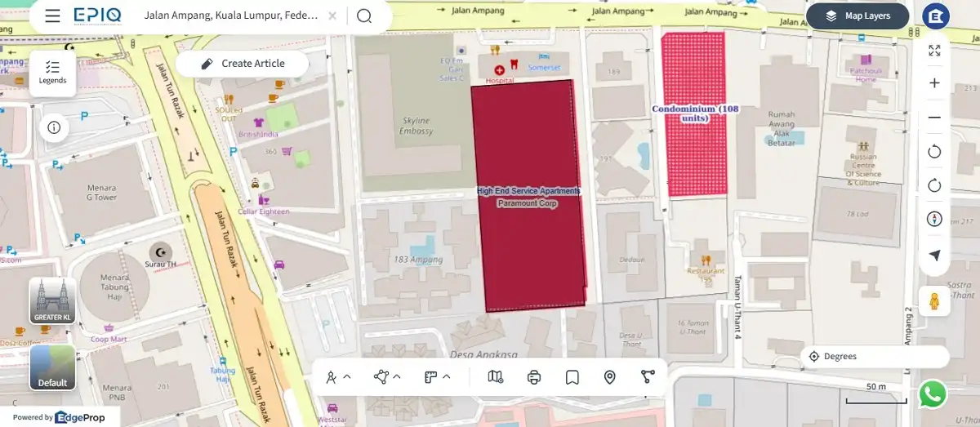Open Street View pegman
The image size is (980, 427).
(934, 301)
